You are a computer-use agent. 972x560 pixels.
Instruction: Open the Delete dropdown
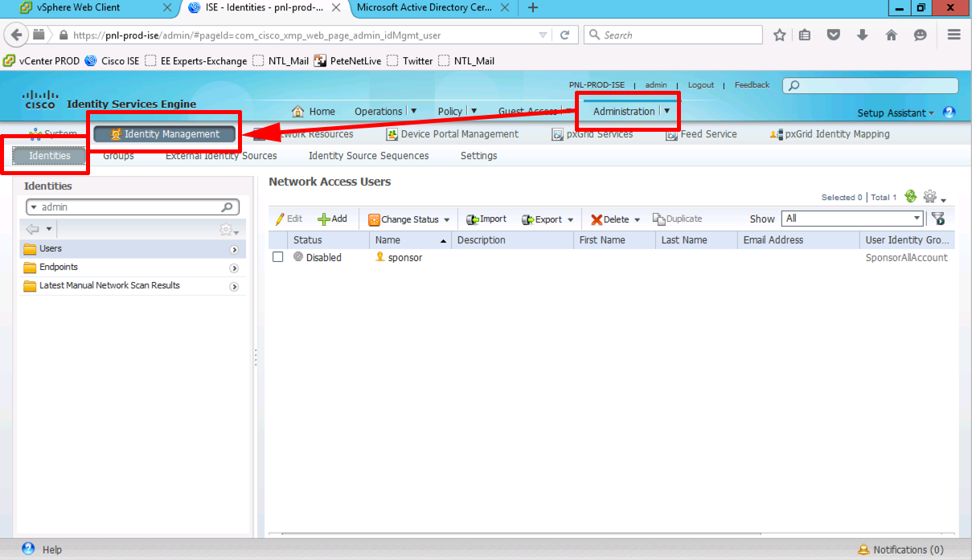tap(615, 219)
